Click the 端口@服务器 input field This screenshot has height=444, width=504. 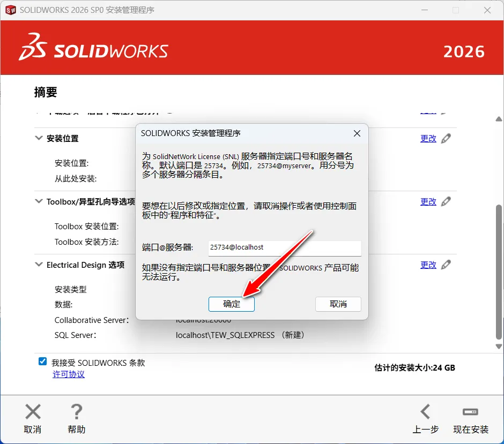[285, 248]
